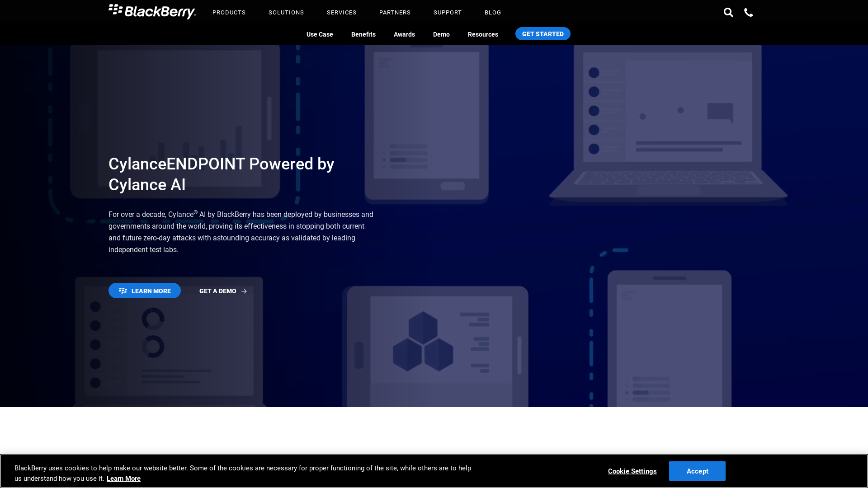Open the SOLUTIONS menu
Screen dimensions: 868x488
point(286,13)
